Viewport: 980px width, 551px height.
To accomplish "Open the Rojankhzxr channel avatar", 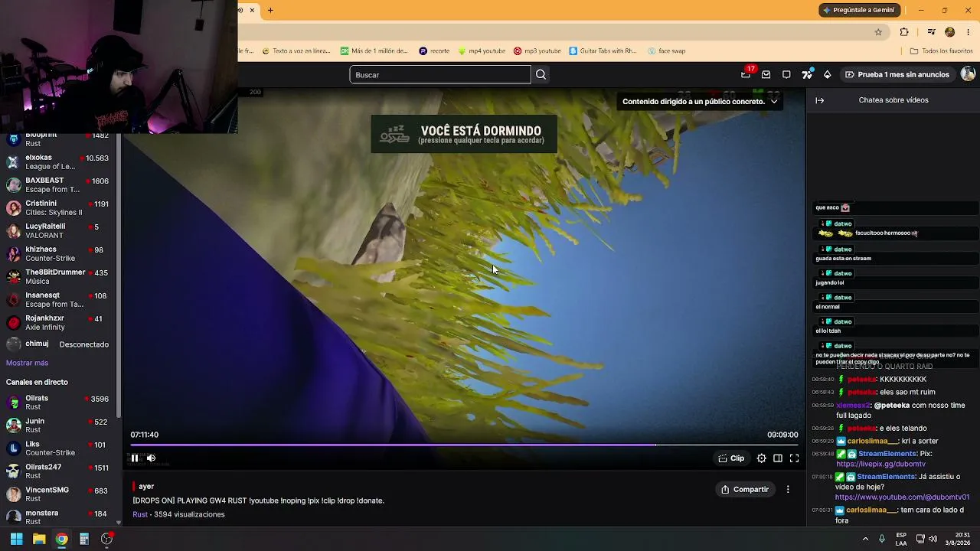I will [x=13, y=322].
